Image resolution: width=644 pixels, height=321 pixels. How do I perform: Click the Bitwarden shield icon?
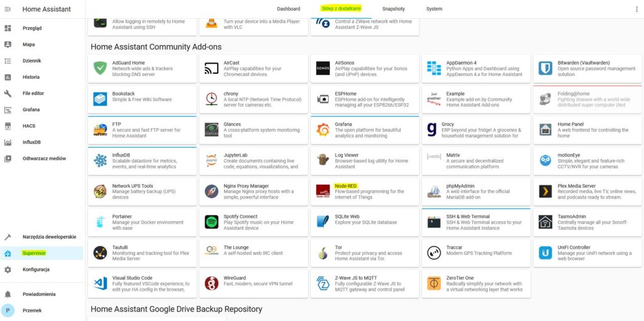[x=545, y=68]
